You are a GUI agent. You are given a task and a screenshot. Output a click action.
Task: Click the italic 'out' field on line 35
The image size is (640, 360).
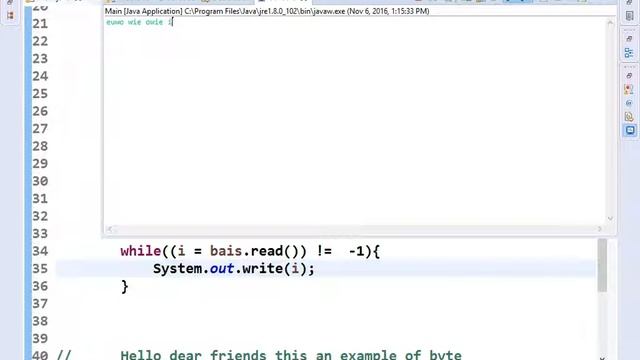(222, 269)
